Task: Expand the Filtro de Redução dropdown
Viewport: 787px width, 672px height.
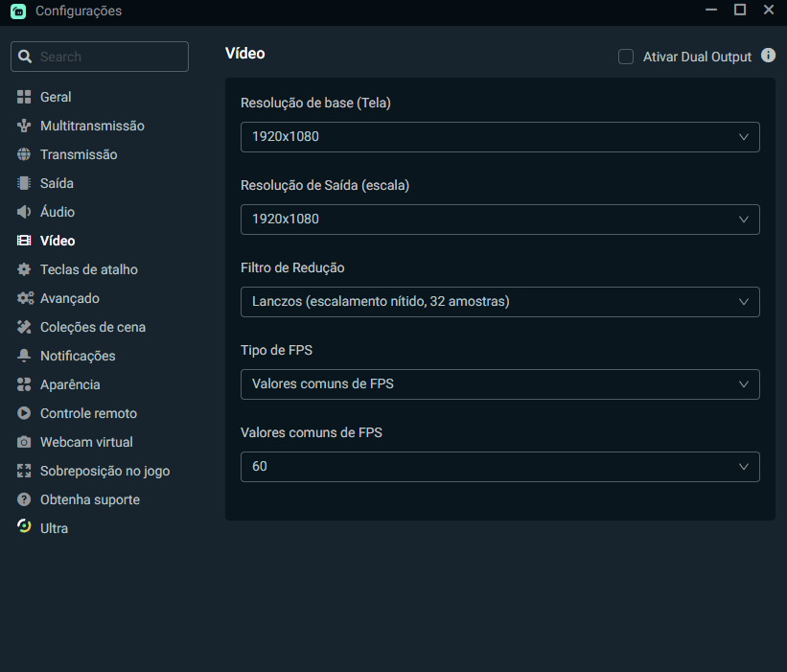Action: point(500,302)
